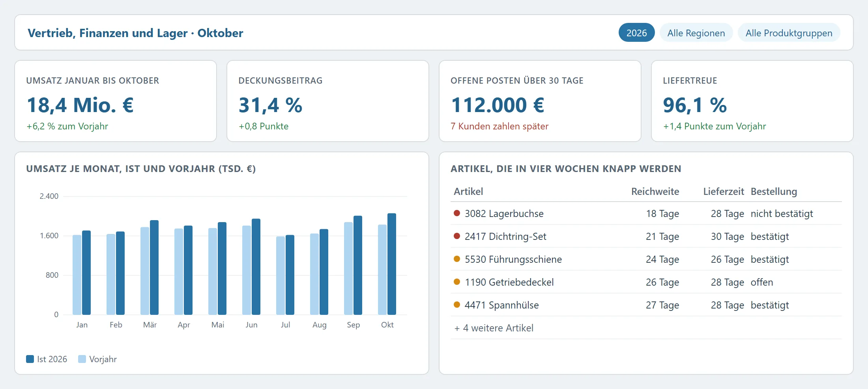
Task: Open the Alle Regionen filter
Action: click(696, 33)
